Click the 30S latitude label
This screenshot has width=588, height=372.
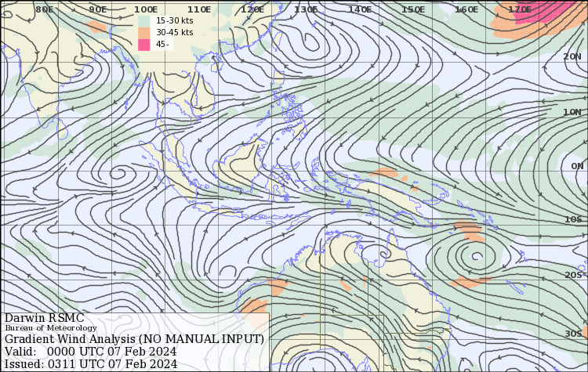pos(573,334)
